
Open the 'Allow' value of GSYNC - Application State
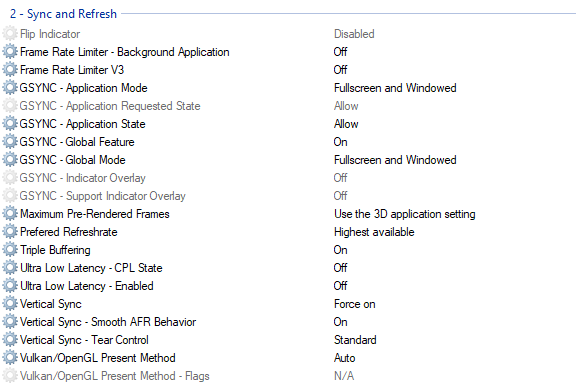[x=346, y=124]
